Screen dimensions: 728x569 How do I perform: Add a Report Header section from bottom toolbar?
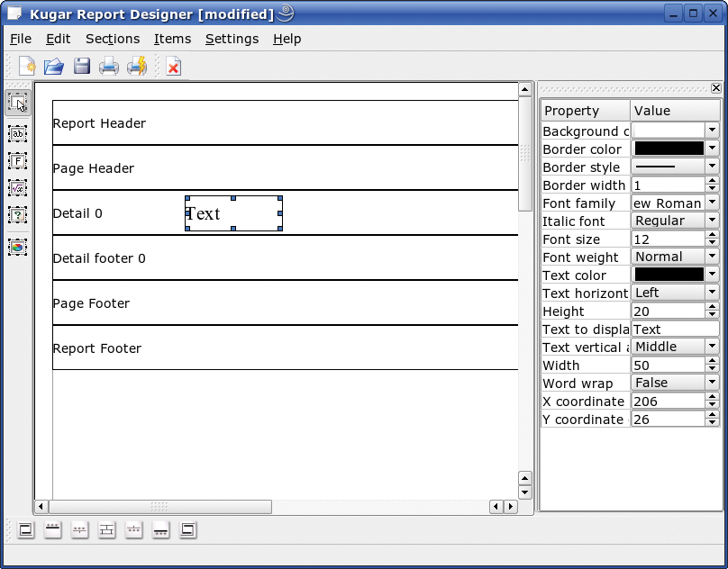(26, 530)
